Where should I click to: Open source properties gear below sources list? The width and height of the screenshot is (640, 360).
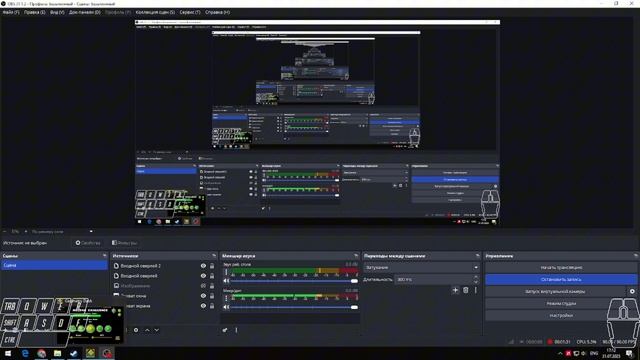136,330
